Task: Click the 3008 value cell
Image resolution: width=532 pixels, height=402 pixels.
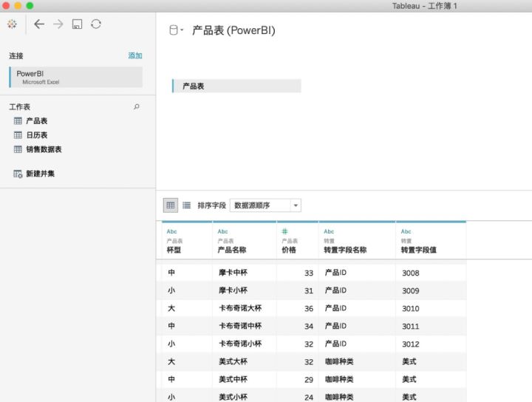Action: [431, 273]
